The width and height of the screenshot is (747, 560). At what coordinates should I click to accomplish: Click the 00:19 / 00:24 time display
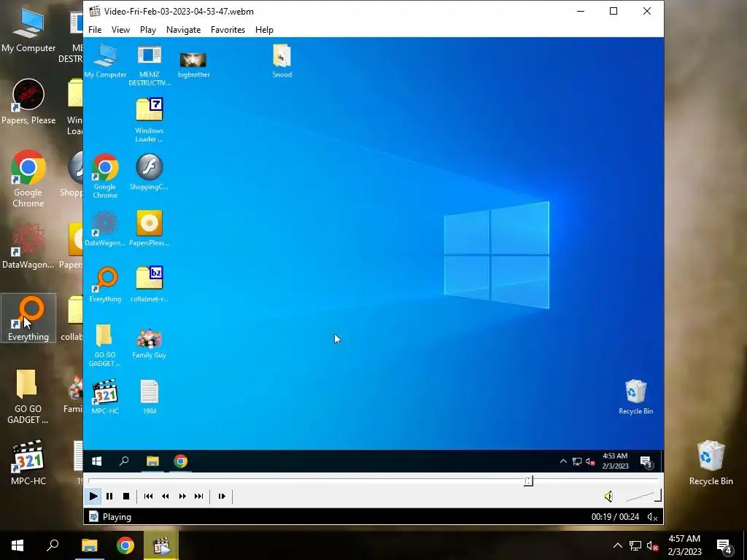[615, 517]
